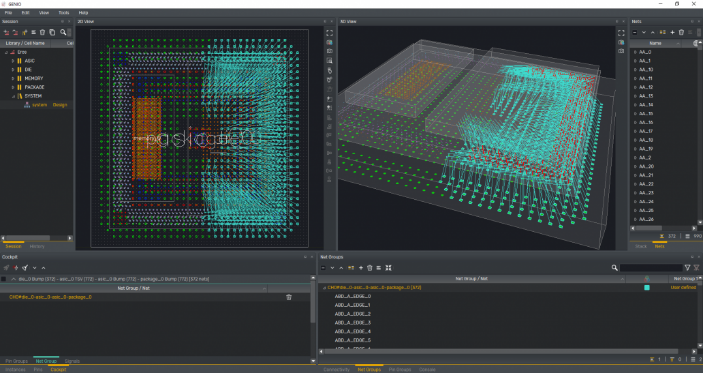Screen dimensions: 703x373
Task: Click the cyan color swatch of net group
Action: point(647,287)
